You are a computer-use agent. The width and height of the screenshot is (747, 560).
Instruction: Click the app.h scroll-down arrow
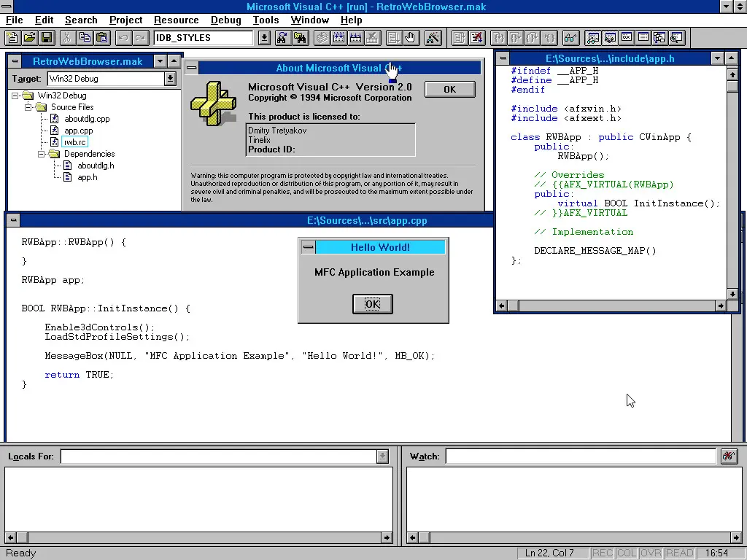pyautogui.click(x=732, y=295)
